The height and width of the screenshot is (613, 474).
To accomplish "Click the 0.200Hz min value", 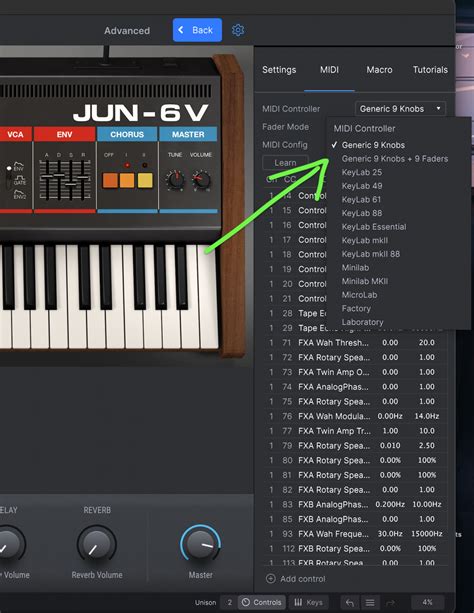I will click(x=390, y=505).
